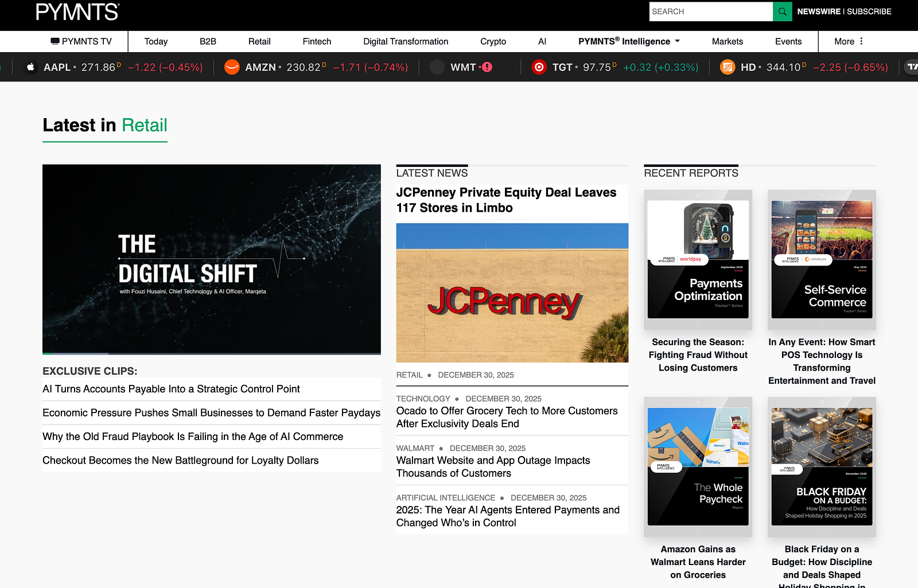Open Checkout Becomes the New Battleground clip
This screenshot has height=588, width=918.
click(180, 461)
